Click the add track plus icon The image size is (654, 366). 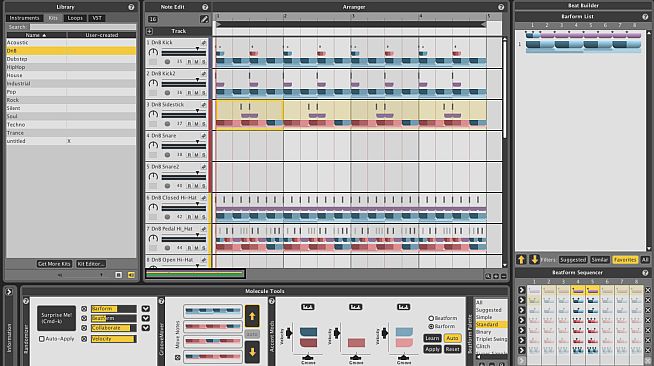click(149, 31)
